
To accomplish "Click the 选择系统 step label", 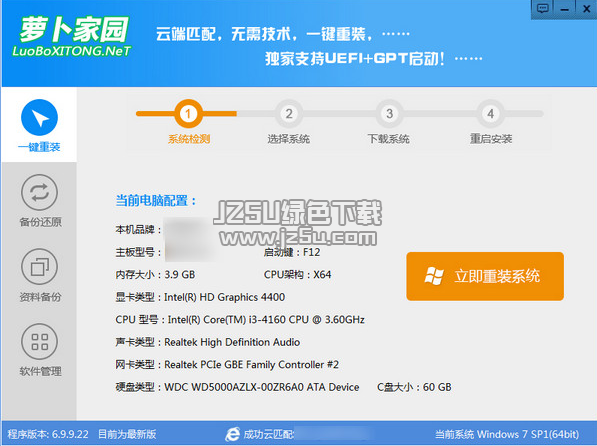I will click(289, 139).
